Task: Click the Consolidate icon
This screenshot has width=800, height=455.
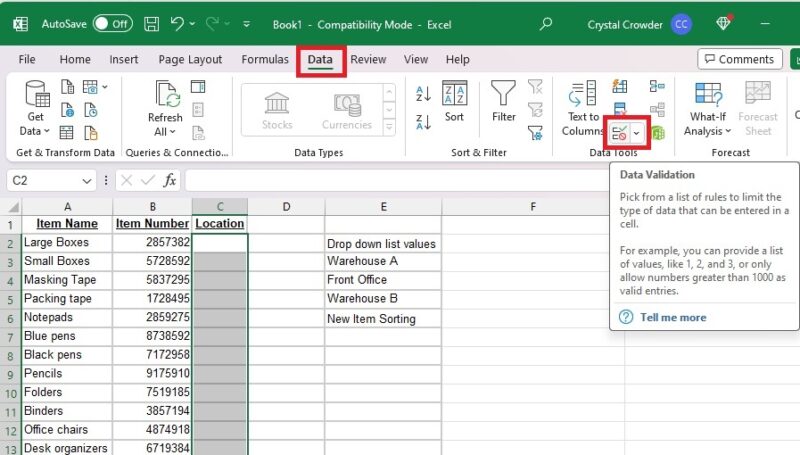Action: tap(657, 86)
